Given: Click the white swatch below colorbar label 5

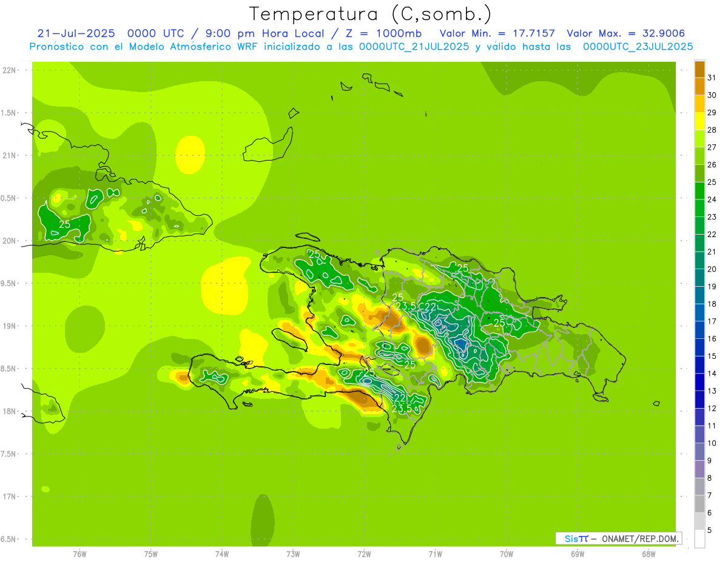Looking at the screenshot, I should click(699, 539).
